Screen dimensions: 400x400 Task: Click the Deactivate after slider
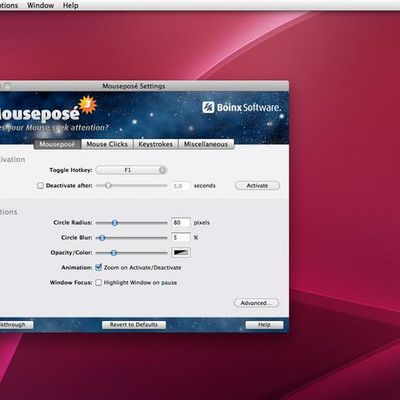point(131,185)
